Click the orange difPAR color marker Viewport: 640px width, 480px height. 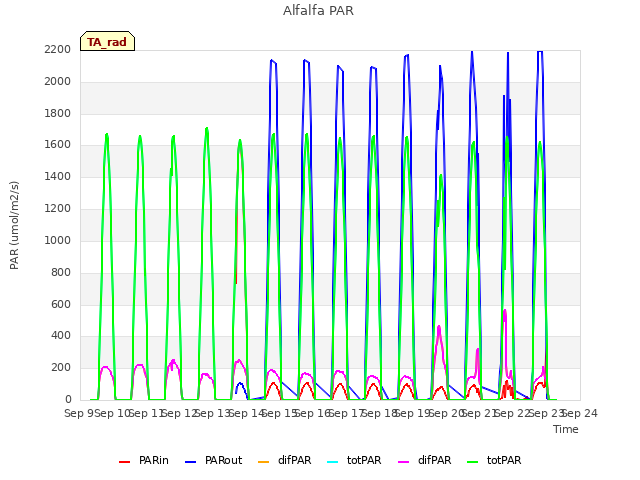(264, 462)
